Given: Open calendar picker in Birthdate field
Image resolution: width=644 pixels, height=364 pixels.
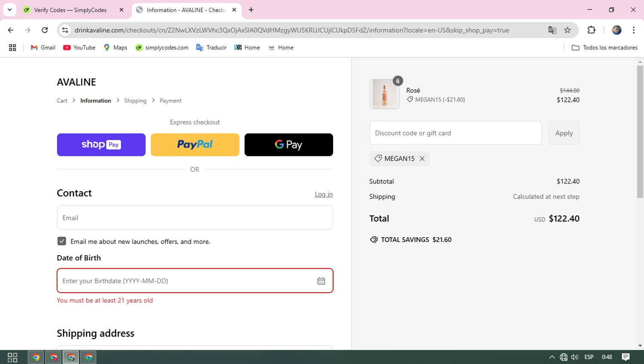Looking at the screenshot, I should point(321,281).
